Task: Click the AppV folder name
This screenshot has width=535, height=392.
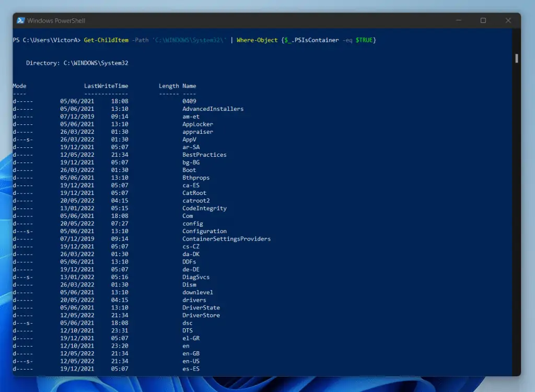Action: [x=189, y=140]
